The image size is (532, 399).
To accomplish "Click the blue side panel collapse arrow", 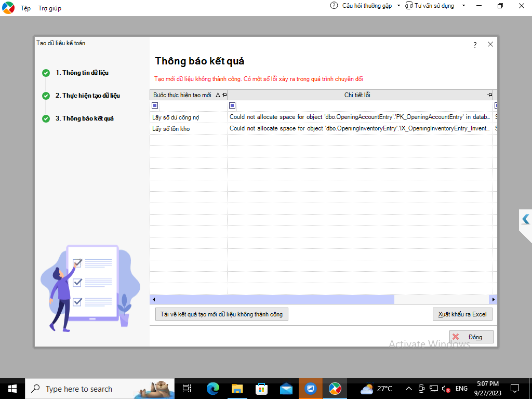I will coord(525,219).
